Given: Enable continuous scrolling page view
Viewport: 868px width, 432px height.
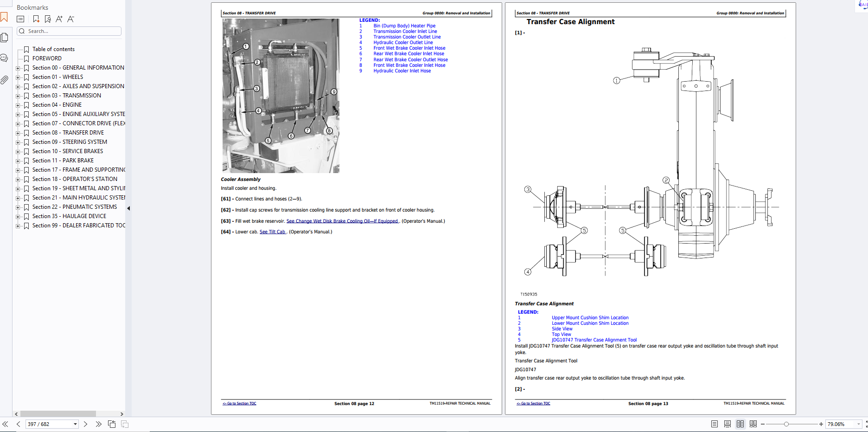Looking at the screenshot, I should coord(728,424).
